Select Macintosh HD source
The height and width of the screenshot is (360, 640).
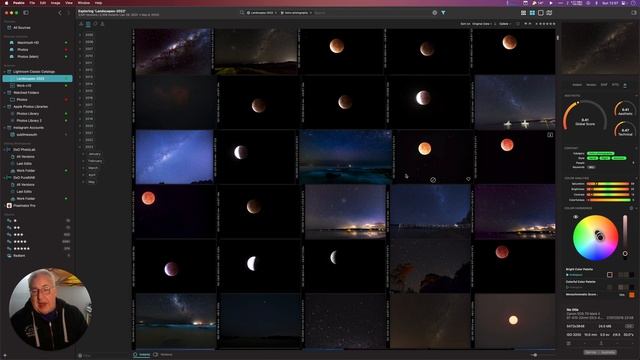pyautogui.click(x=28, y=42)
